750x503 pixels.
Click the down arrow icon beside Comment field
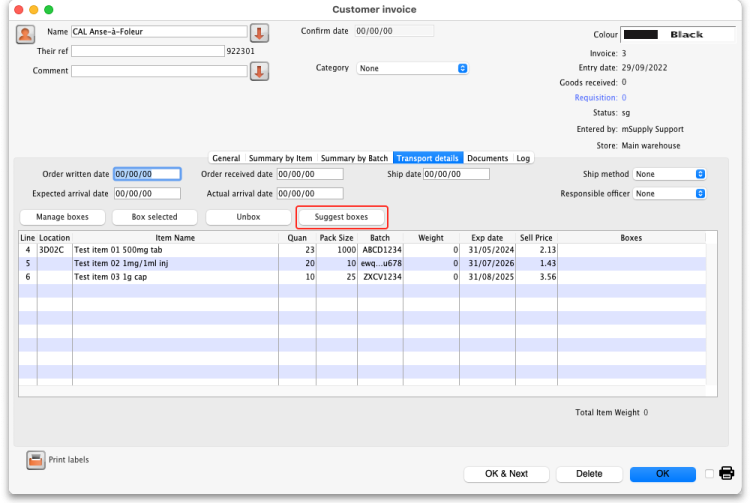(x=259, y=71)
